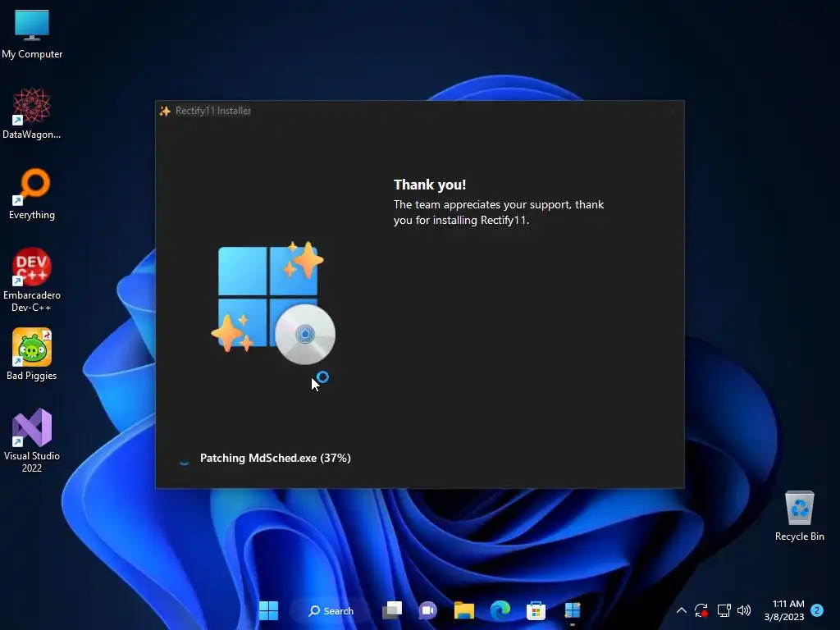Select the Embarcadero Dev-C++ shortcut
Viewport: 840px width, 630px height.
tap(32, 280)
